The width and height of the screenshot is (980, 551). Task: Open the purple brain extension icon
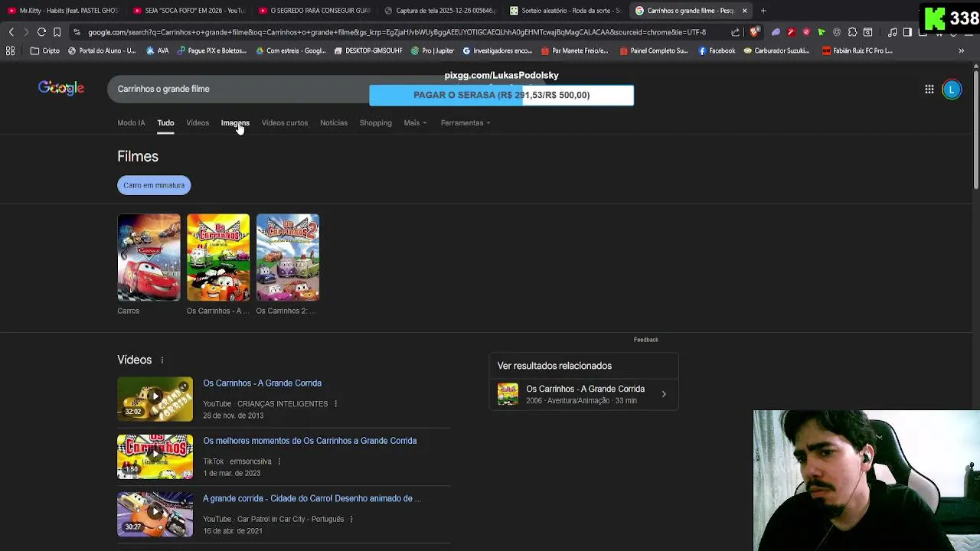[x=776, y=32]
